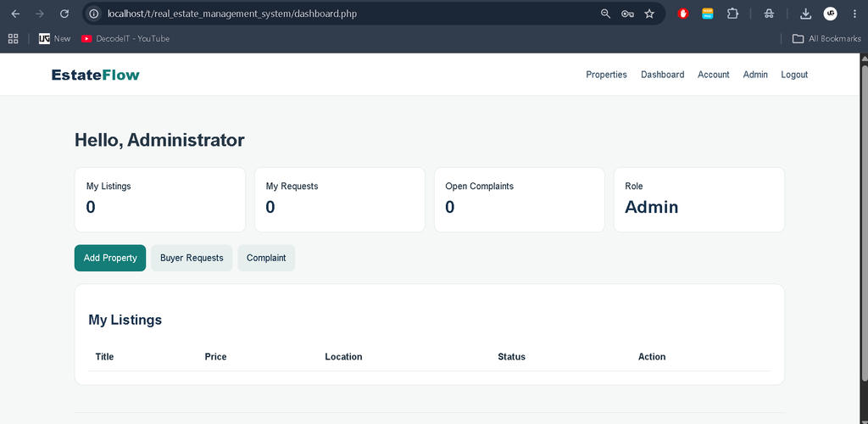Image resolution: width=868 pixels, height=424 pixels.
Task: Click the EstateFlow logo
Action: [95, 75]
